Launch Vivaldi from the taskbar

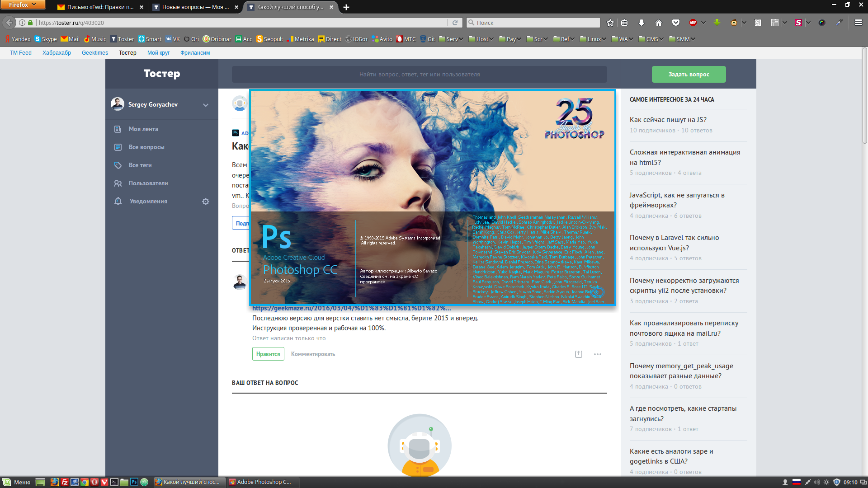point(104,482)
